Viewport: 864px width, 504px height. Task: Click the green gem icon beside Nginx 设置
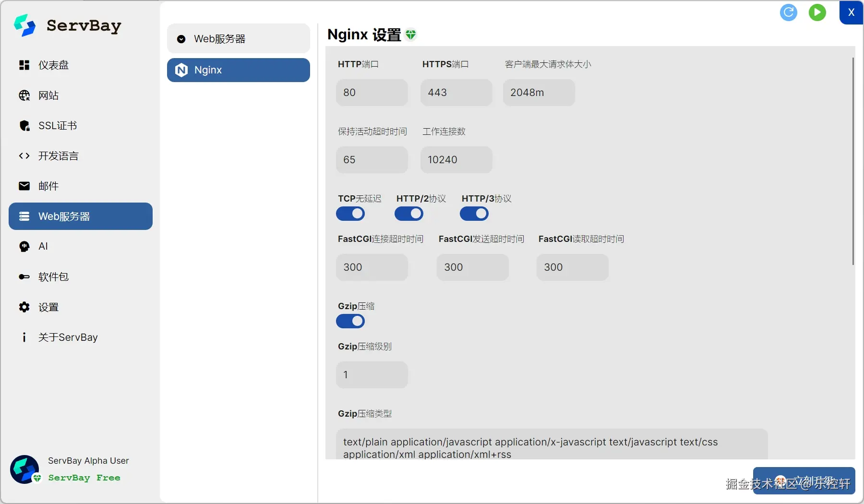411,35
